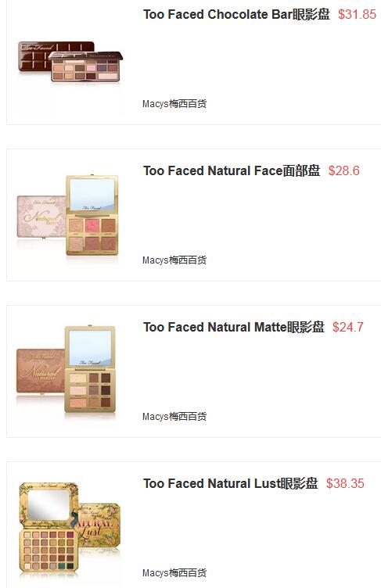Visit Macys梅西百货 store under Chocolate Bar
381x588 pixels.
(174, 104)
